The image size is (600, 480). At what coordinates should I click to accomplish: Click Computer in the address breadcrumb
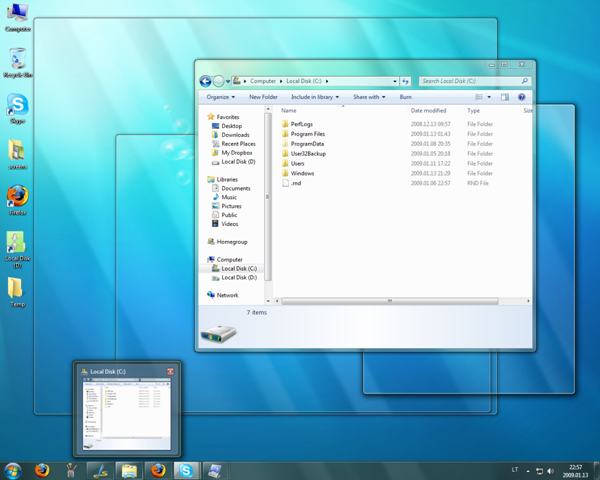(x=263, y=81)
